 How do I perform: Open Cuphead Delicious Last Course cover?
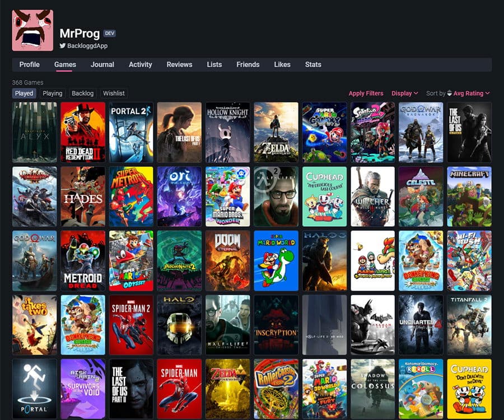[324, 197]
